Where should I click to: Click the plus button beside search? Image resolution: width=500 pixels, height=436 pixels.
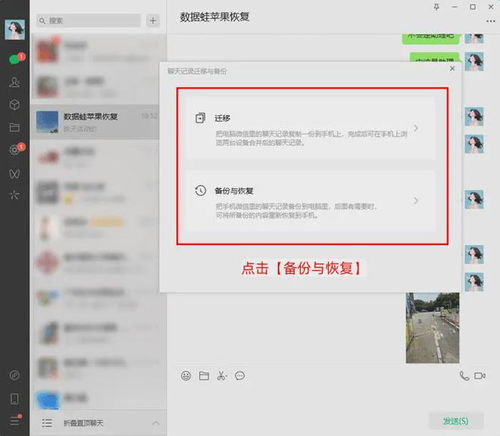pyautogui.click(x=153, y=21)
